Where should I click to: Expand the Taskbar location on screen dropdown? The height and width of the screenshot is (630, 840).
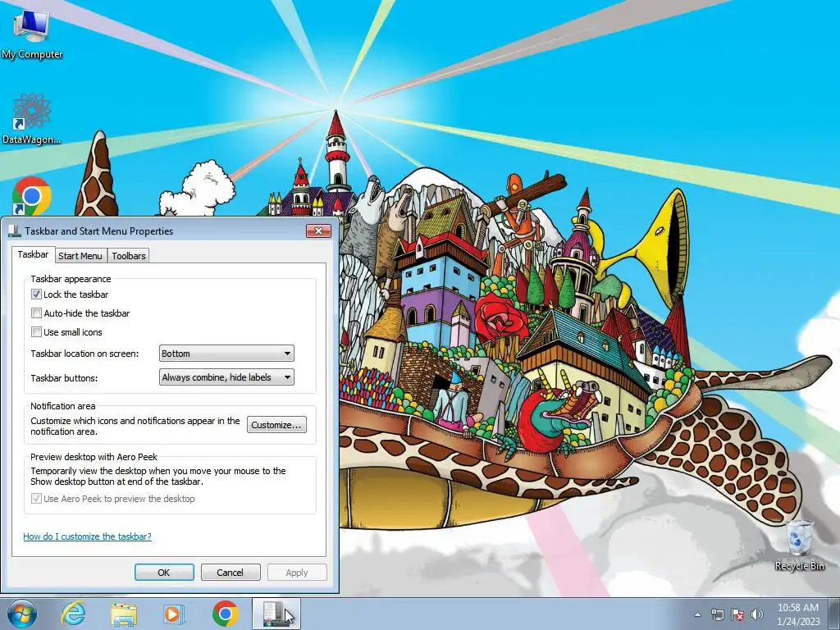[x=226, y=354]
